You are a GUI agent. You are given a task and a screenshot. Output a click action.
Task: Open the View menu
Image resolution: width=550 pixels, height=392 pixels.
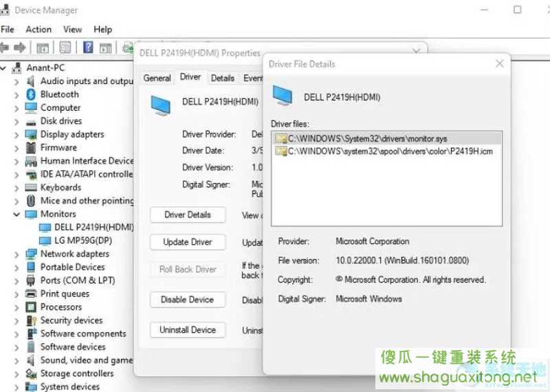[x=73, y=30]
